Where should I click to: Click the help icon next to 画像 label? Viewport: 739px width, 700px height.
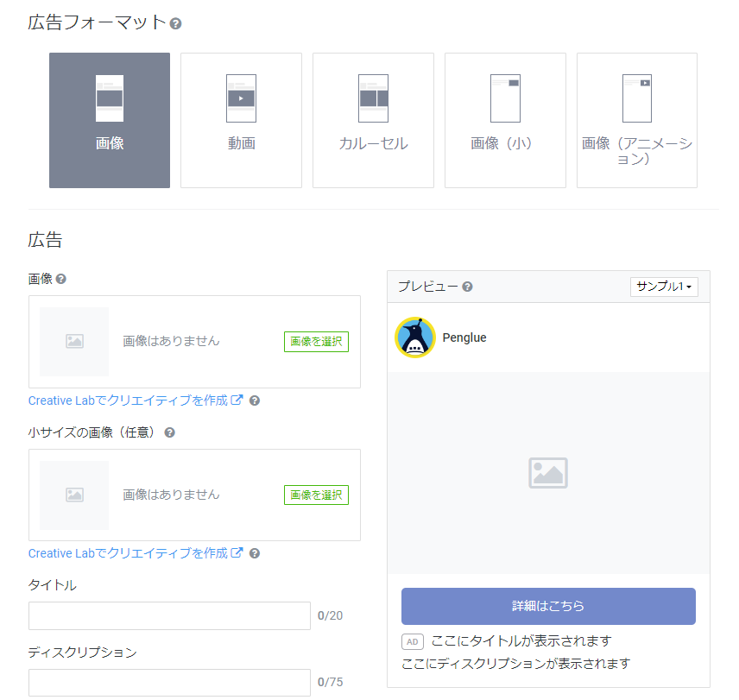click(60, 279)
